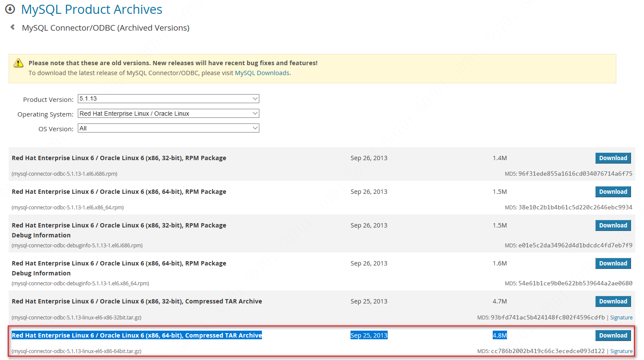Click filename mysql-connector-odbc-5.1.13-linux-el6-x86-32bit.tar.gz
Viewport: 644px width, 360px height.
[x=77, y=318]
